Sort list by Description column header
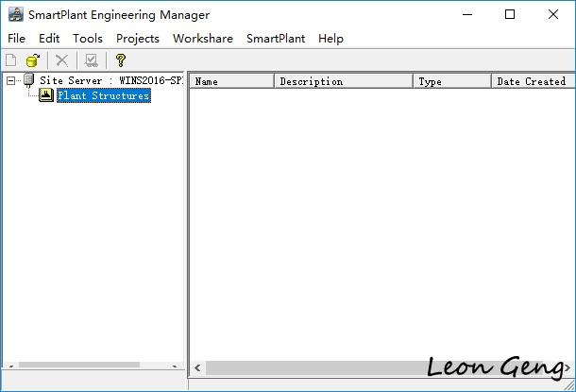 click(344, 81)
